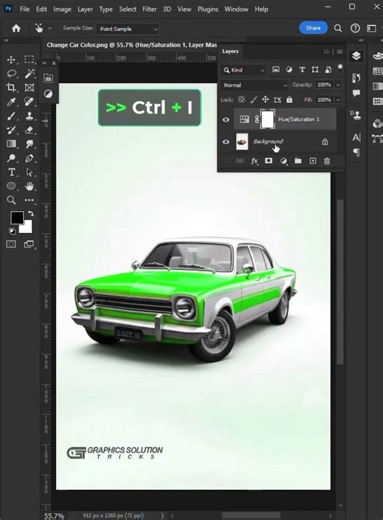Click the foreground color swatch
The width and height of the screenshot is (383, 520).
(16, 218)
